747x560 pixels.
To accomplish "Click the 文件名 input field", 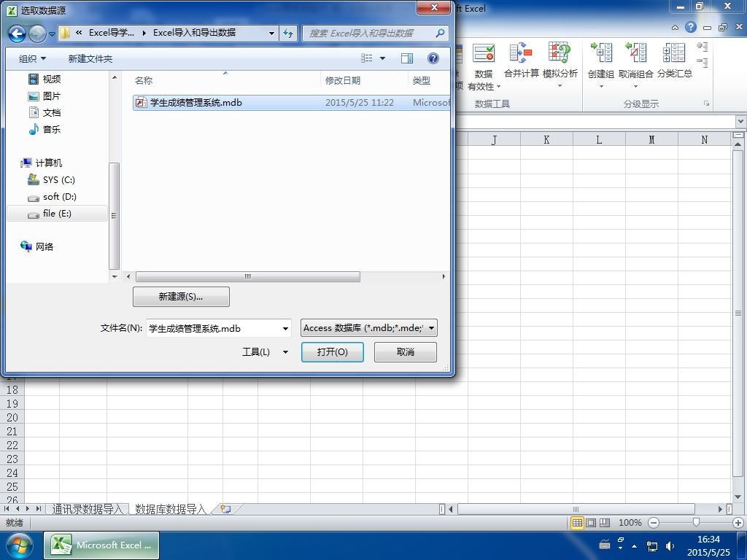I will [x=213, y=328].
